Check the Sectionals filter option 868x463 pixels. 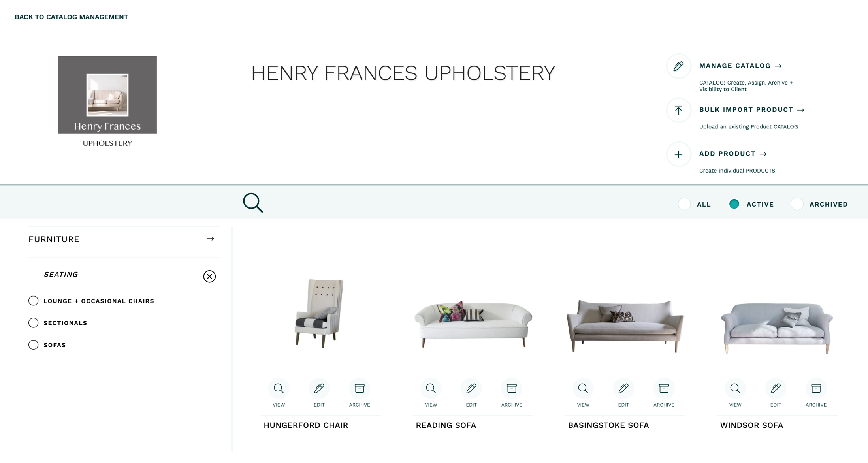pyautogui.click(x=33, y=322)
